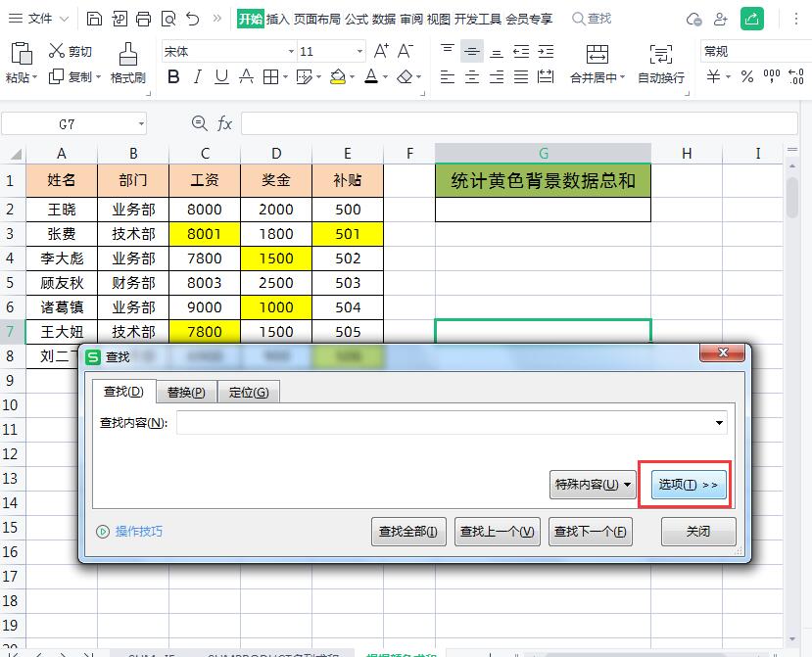Switch to the 公式 ribbon tab

[x=357, y=20]
